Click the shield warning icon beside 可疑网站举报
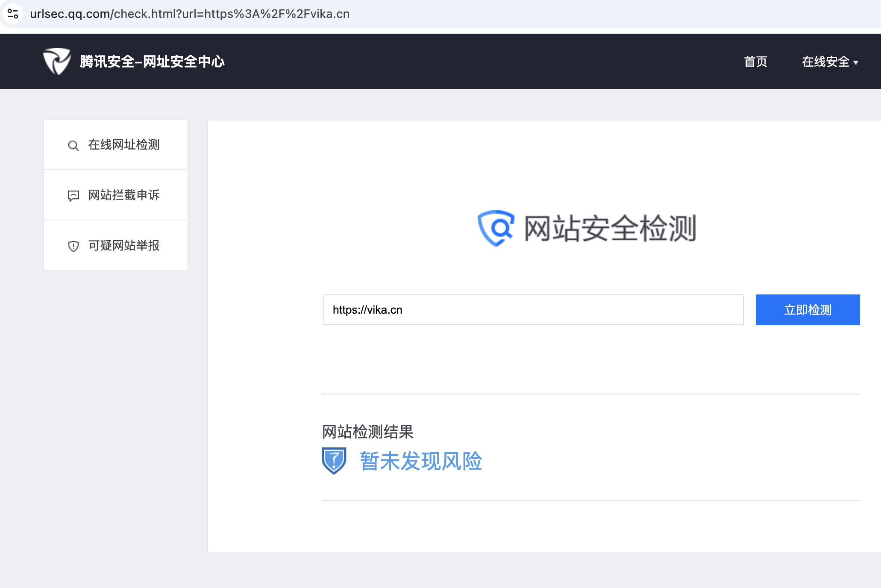The height and width of the screenshot is (588, 881). point(73,246)
